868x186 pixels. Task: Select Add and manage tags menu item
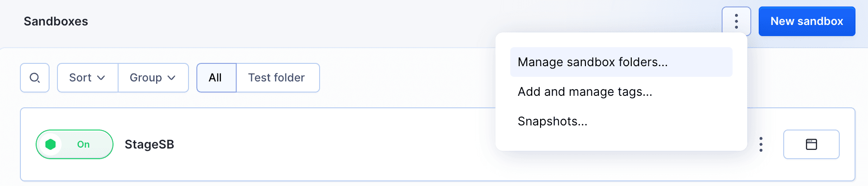(585, 92)
